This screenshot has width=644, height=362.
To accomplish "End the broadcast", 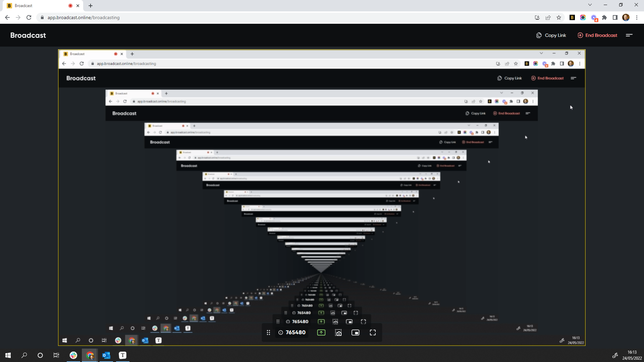I will pyautogui.click(x=597, y=35).
